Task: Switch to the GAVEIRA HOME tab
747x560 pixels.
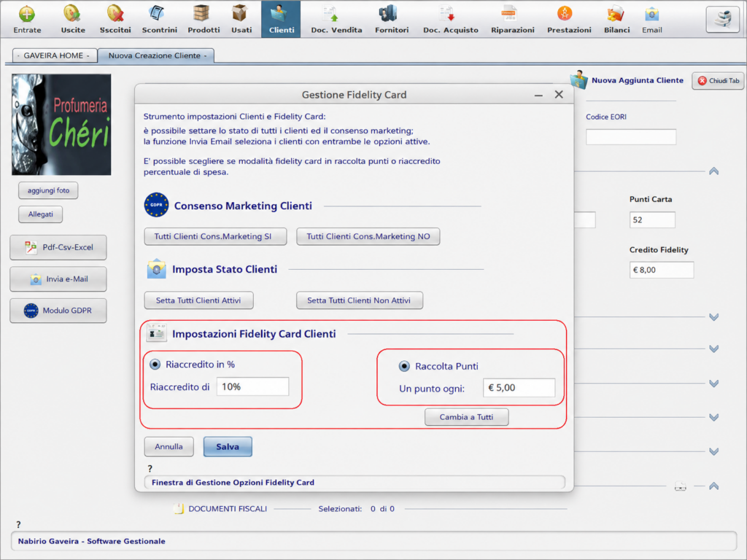Action: (x=54, y=55)
